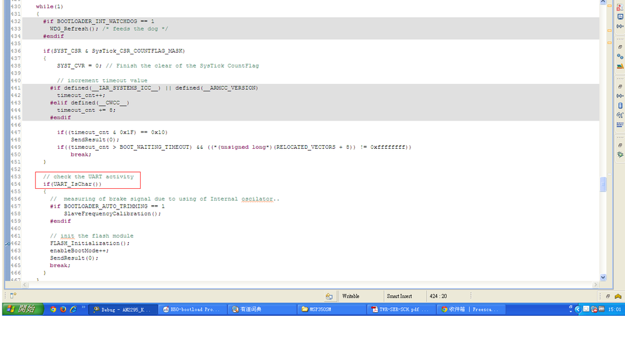Click the enableBootMode++; code line

click(79, 251)
